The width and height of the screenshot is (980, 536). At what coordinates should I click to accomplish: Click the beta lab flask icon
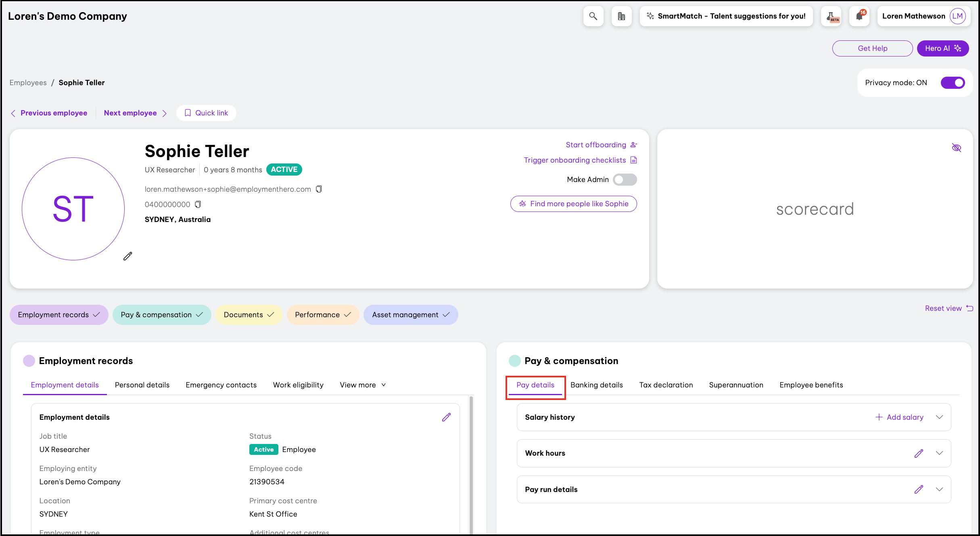[x=831, y=16]
